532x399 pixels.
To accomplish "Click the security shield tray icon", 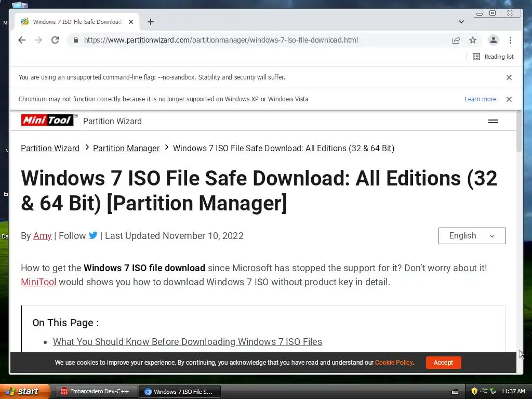I will click(474, 391).
